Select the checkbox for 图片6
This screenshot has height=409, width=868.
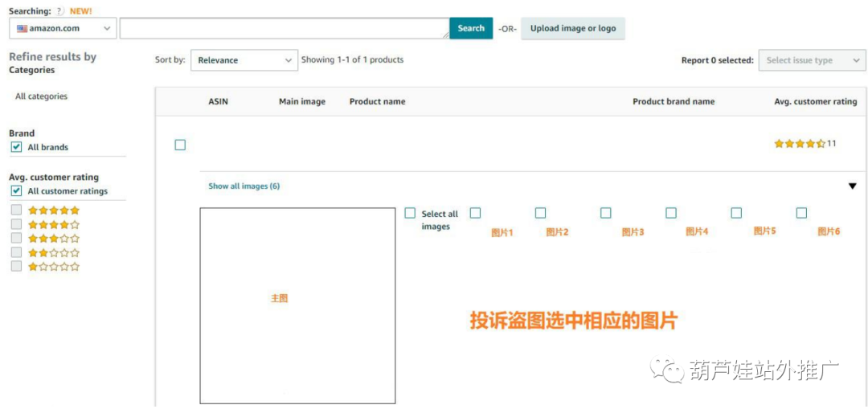click(801, 213)
